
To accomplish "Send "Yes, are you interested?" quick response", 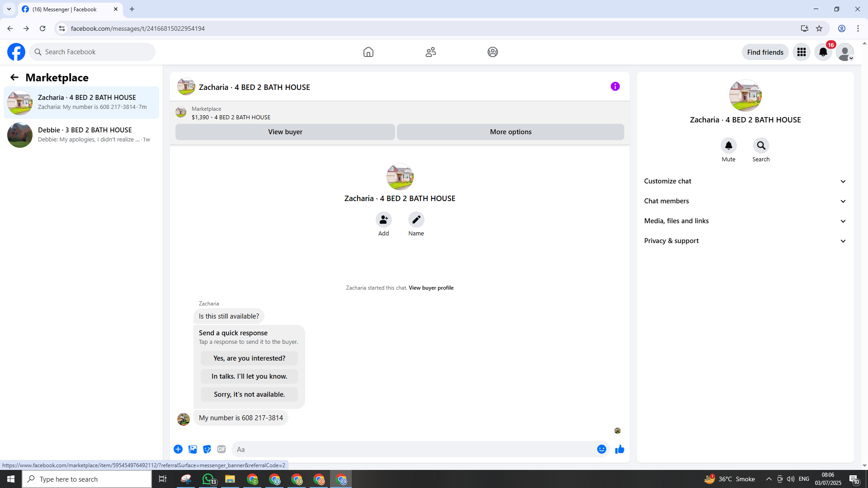I will [x=249, y=358].
